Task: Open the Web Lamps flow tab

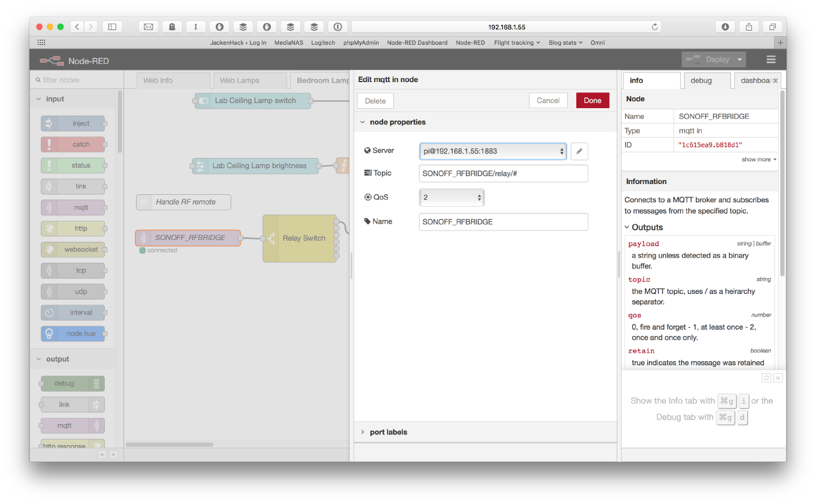Action: [x=250, y=80]
